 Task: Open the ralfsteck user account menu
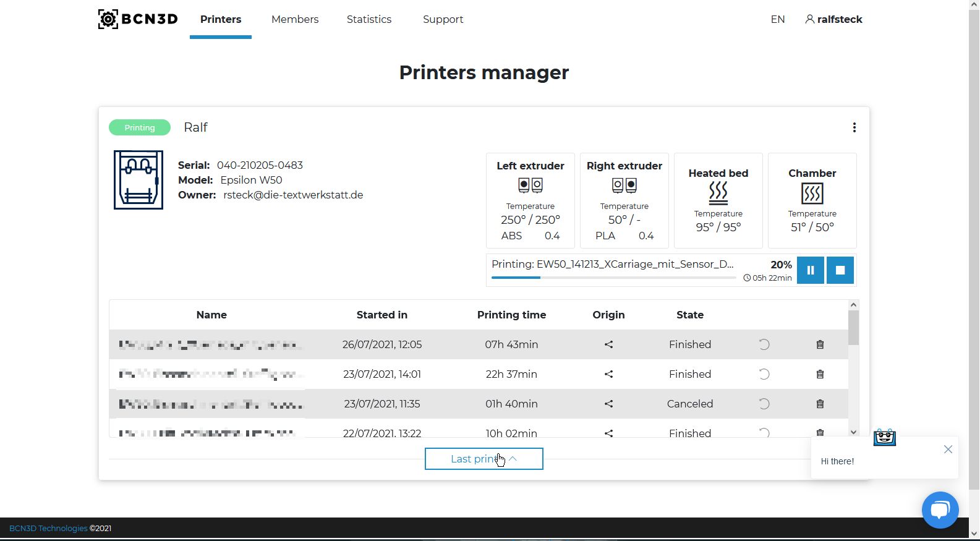point(833,19)
